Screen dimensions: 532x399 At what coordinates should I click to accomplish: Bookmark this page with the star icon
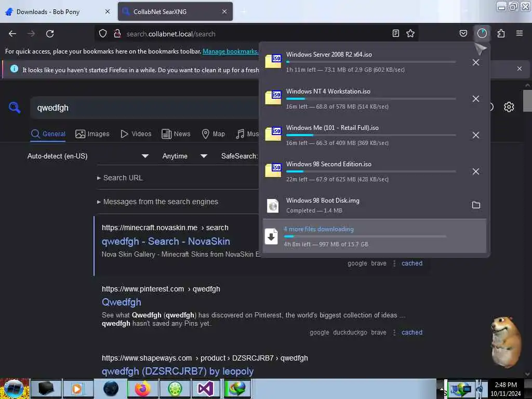410,33
